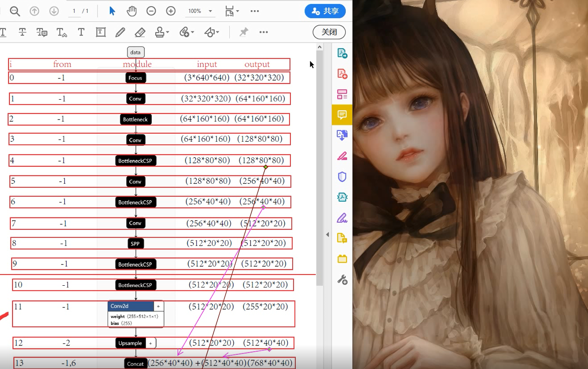The height and width of the screenshot is (369, 588).
Task: Click the text (768*40*40)
Action: tap(270, 363)
